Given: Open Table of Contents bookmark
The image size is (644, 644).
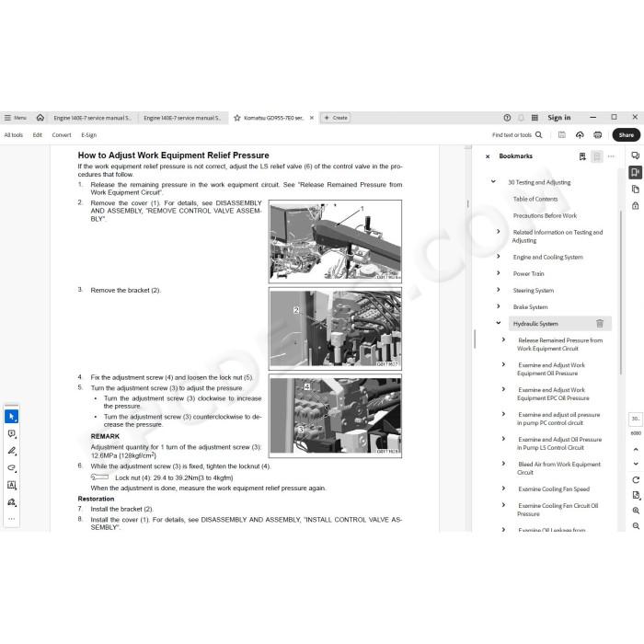Looking at the screenshot, I should click(x=535, y=199).
